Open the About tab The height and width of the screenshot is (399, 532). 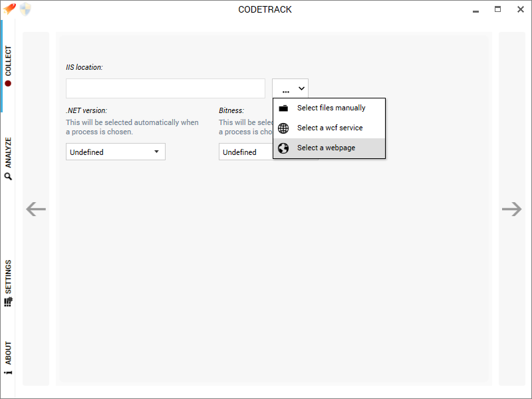(x=8, y=358)
